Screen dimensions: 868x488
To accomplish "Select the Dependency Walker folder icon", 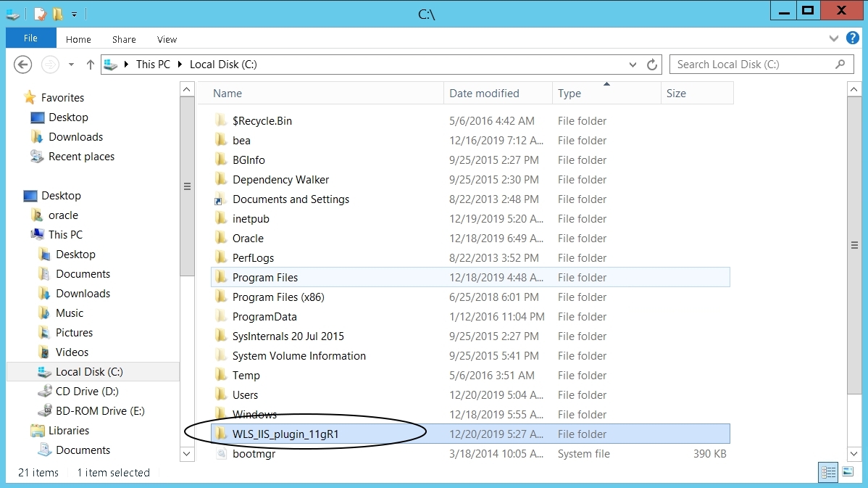I will [x=221, y=179].
